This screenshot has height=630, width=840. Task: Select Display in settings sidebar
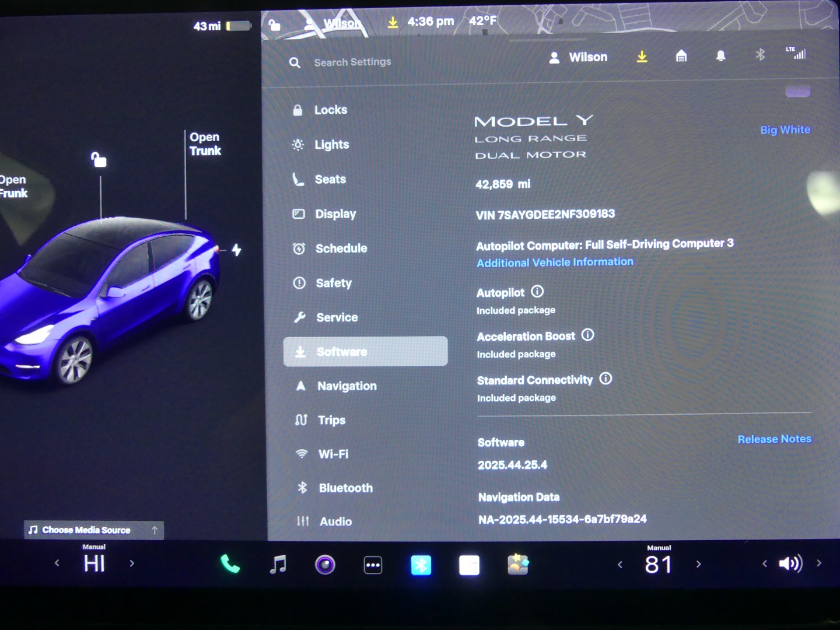click(335, 214)
